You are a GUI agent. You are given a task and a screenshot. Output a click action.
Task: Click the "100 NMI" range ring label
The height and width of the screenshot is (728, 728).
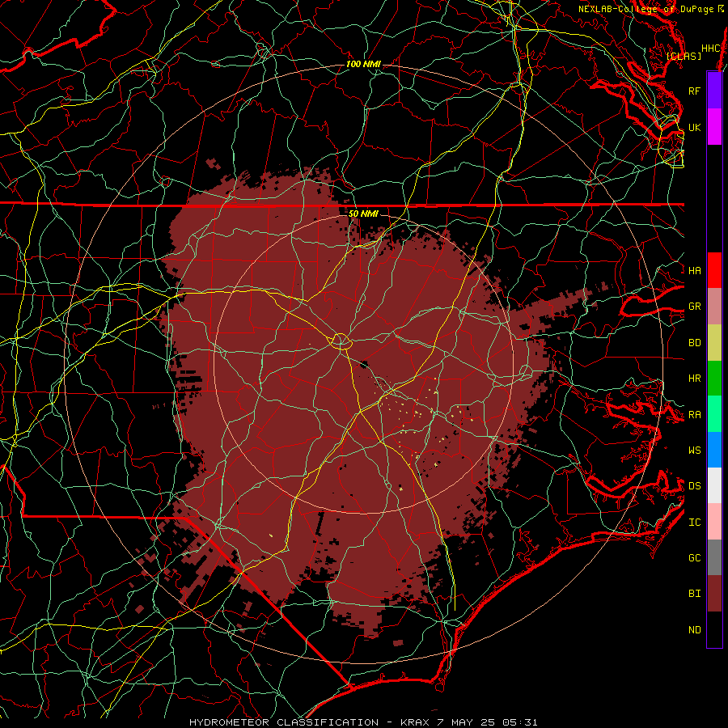pyautogui.click(x=363, y=64)
